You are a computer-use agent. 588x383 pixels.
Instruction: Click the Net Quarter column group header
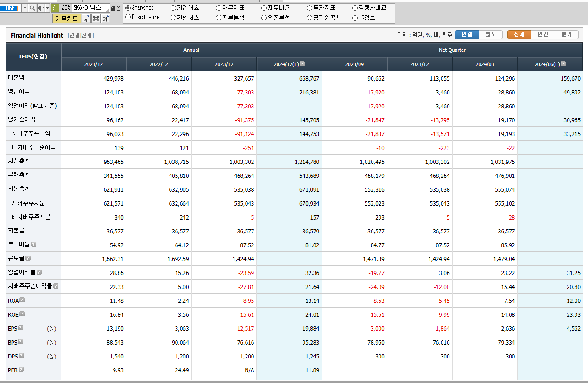(452, 50)
